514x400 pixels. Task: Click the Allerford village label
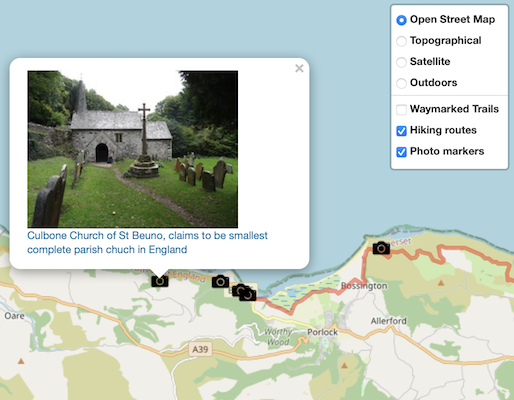click(389, 321)
